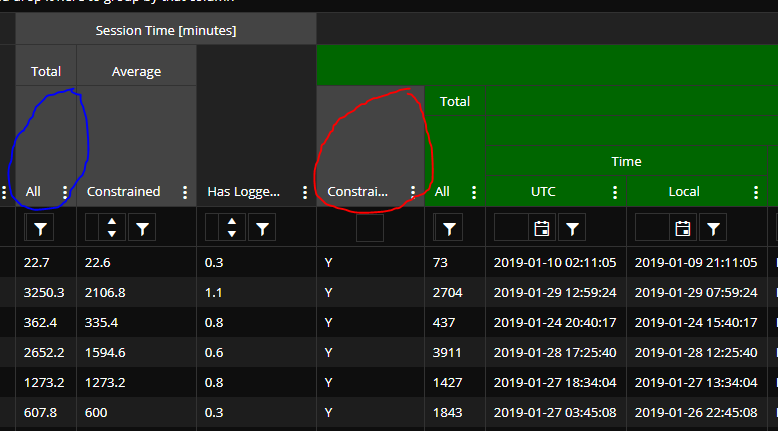
Task: Open the column menu for the green All header
Action: pos(474,192)
